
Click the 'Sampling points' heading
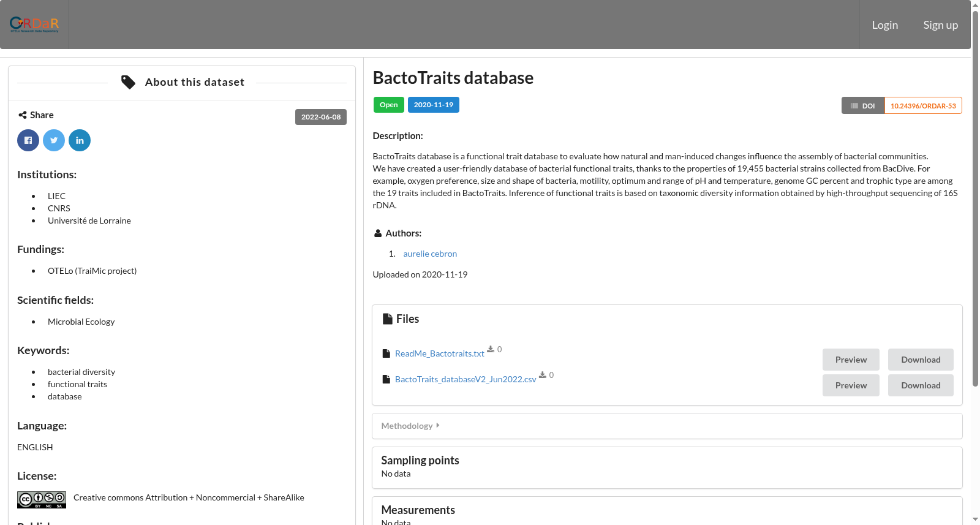click(x=420, y=460)
